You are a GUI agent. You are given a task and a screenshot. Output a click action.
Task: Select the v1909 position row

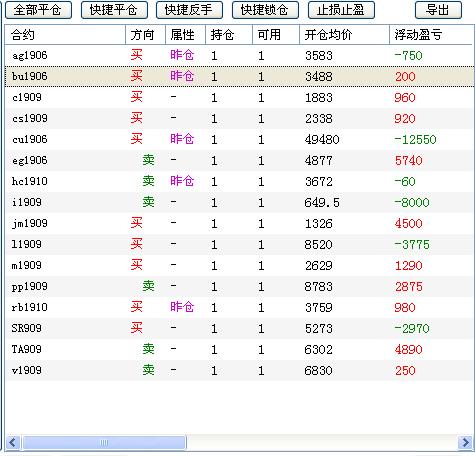click(x=239, y=370)
